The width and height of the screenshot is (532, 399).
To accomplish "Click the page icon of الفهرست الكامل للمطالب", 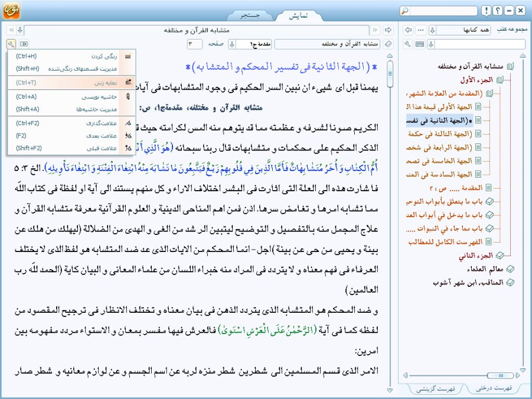I will (x=488, y=242).
